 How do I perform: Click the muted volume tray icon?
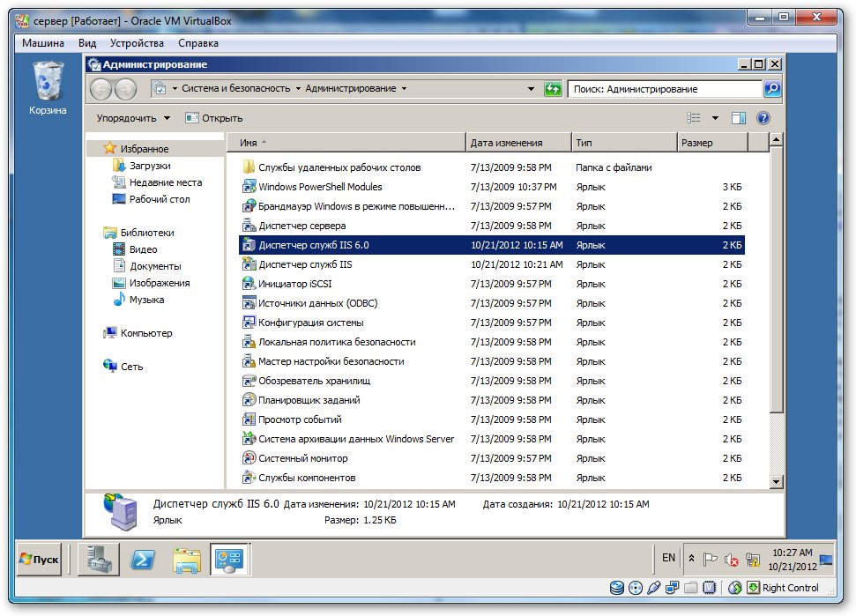click(731, 560)
